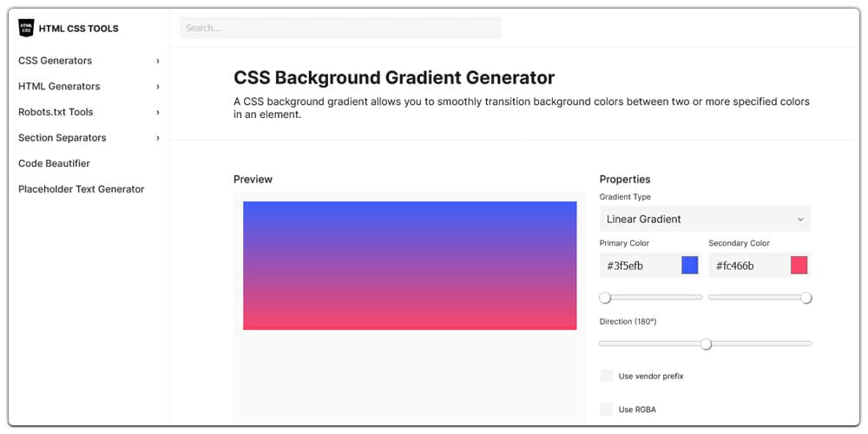Click the pink Secondary Color swatch
The width and height of the screenshot is (868, 434).
(x=799, y=266)
